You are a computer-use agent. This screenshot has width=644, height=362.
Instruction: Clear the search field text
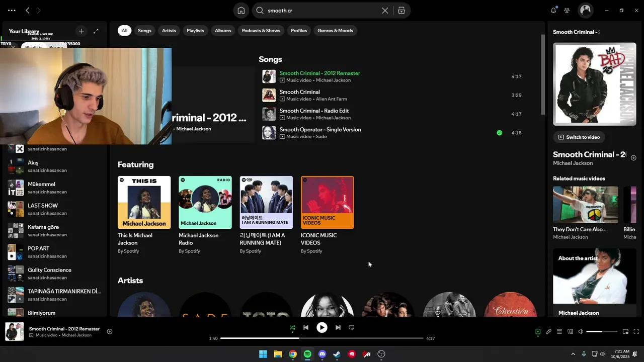tap(385, 11)
